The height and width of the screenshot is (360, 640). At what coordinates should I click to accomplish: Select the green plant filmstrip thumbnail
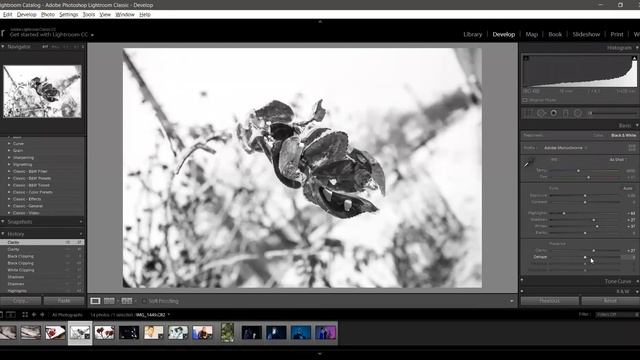tap(227, 332)
